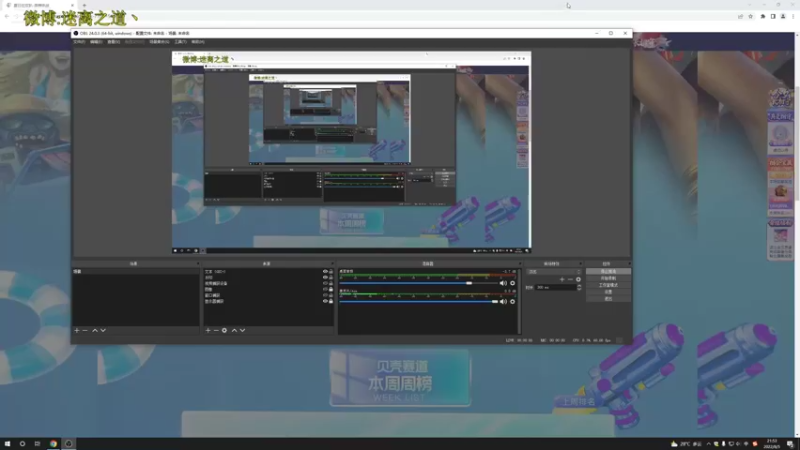
Task: Select the OBS icon in the taskbar
Action: (68, 444)
